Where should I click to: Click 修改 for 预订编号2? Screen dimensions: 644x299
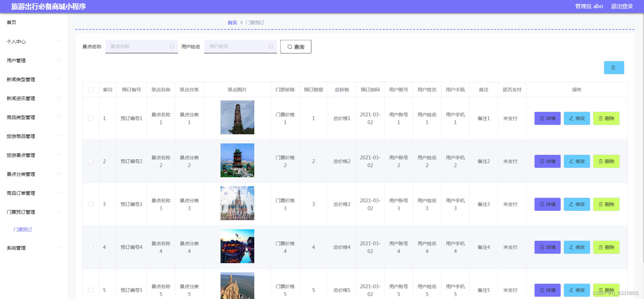577,161
